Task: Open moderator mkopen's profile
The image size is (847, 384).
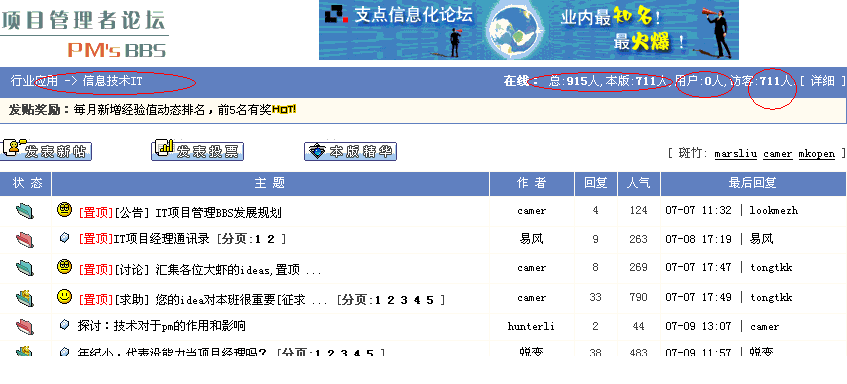Action: point(817,154)
